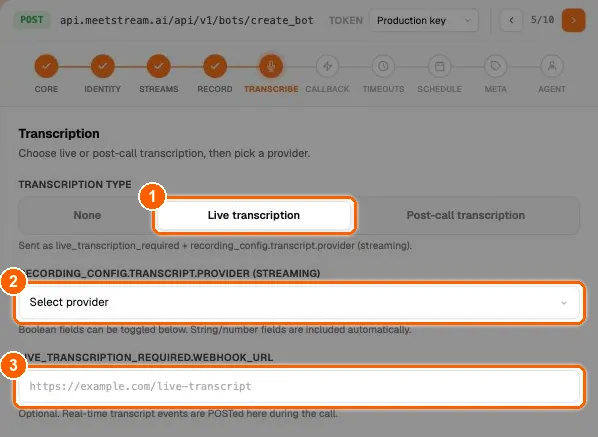This screenshot has width=598, height=437.
Task: Choose Post-call transcription type
Action: (x=466, y=215)
